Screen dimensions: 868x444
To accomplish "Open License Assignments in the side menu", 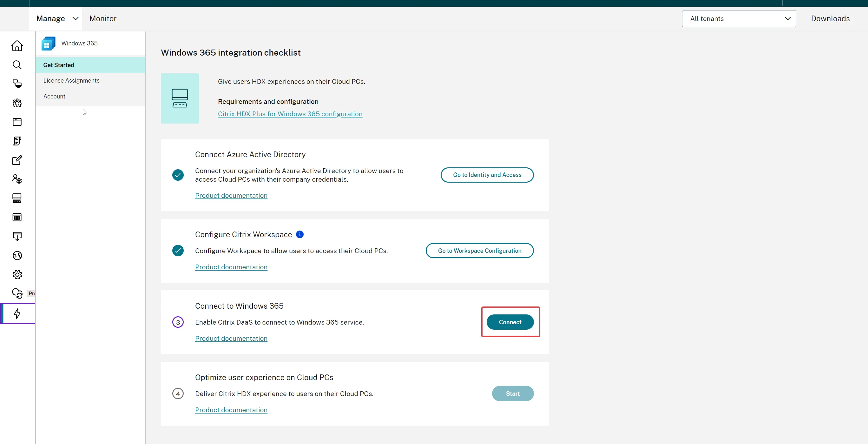I will 90,80.
